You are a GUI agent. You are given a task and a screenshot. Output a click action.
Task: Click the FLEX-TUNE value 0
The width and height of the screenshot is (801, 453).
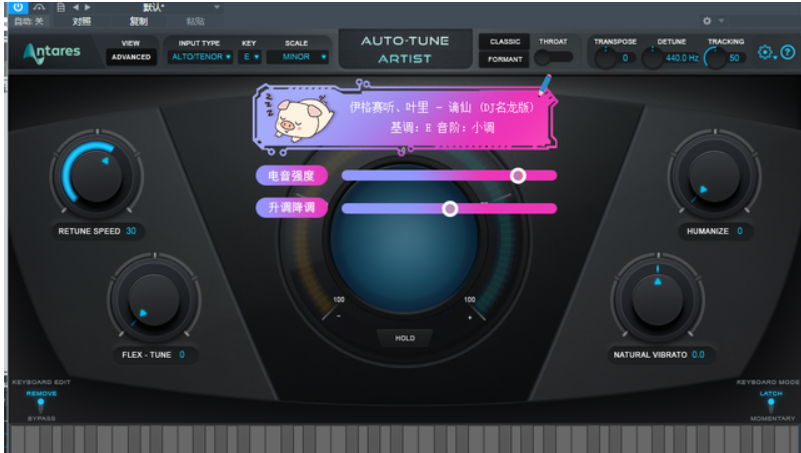182,354
